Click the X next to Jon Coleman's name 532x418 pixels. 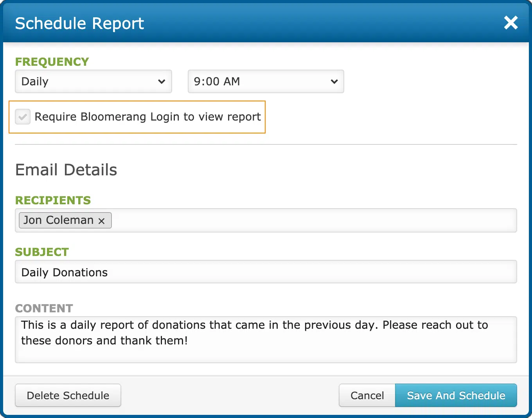[x=101, y=220]
